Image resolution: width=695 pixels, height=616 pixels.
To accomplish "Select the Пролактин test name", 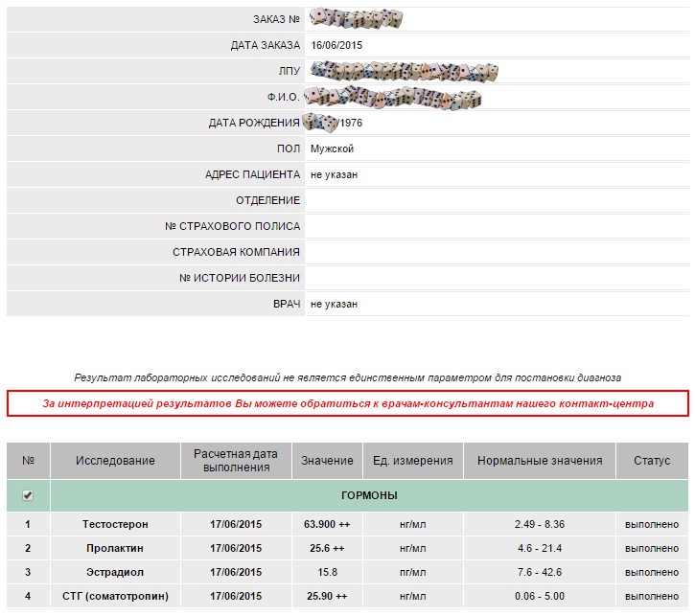I will (115, 548).
